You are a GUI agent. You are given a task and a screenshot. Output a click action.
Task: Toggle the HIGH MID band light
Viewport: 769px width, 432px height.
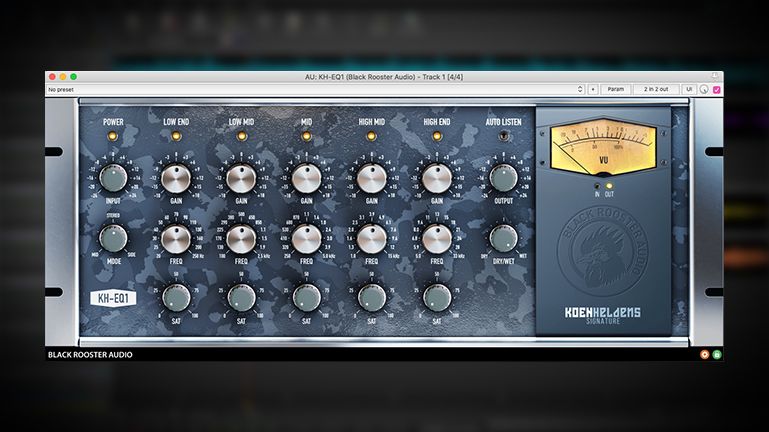pyautogui.click(x=371, y=136)
